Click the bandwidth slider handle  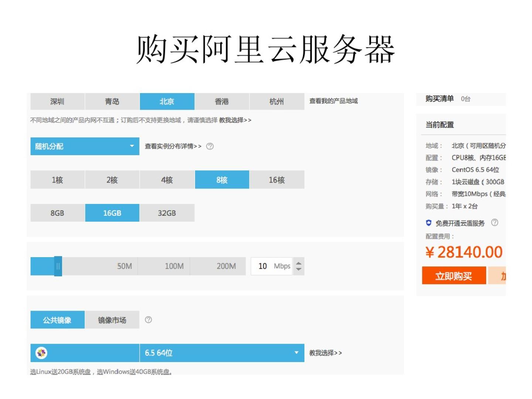58,266
